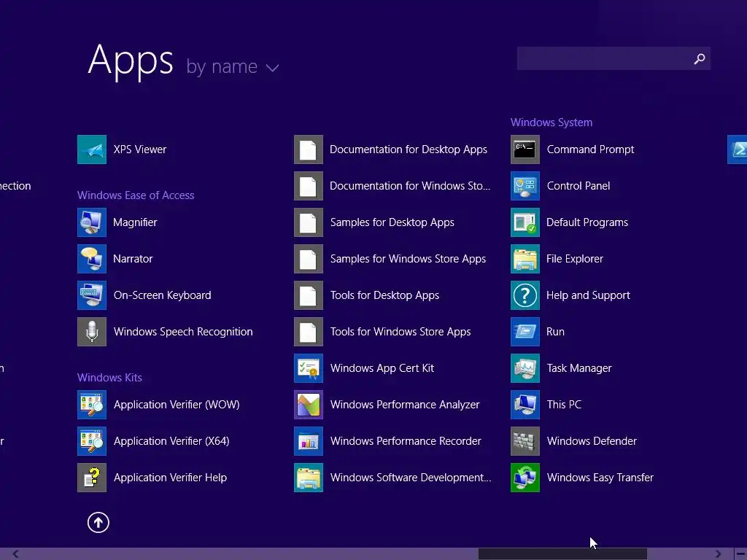Select the Windows Defender text label
This screenshot has height=560, width=747.
(x=591, y=441)
